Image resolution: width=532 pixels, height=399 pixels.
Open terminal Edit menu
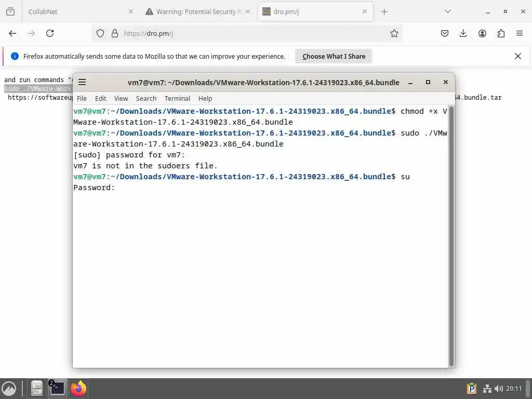pyautogui.click(x=100, y=98)
